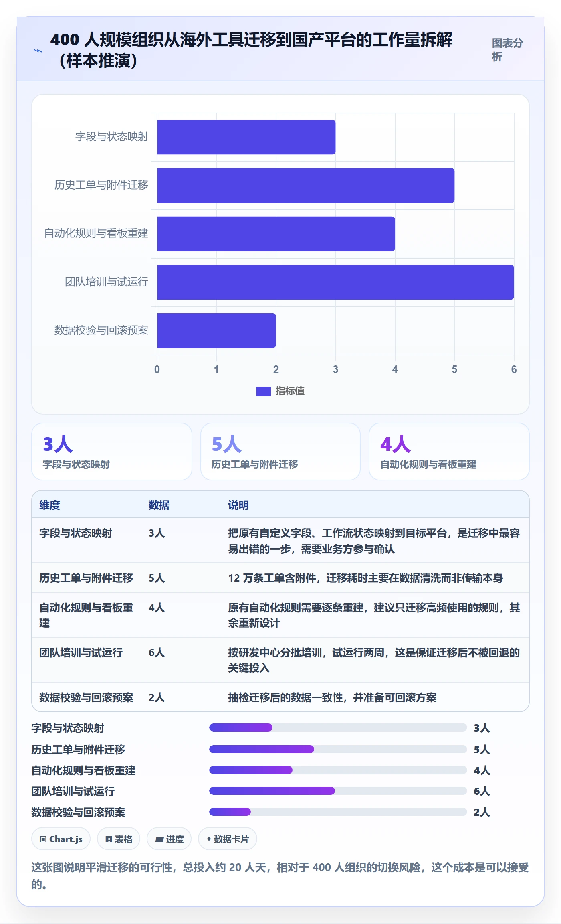Click the 6人 value beside the progress bars
561x924 pixels.
[x=482, y=791]
